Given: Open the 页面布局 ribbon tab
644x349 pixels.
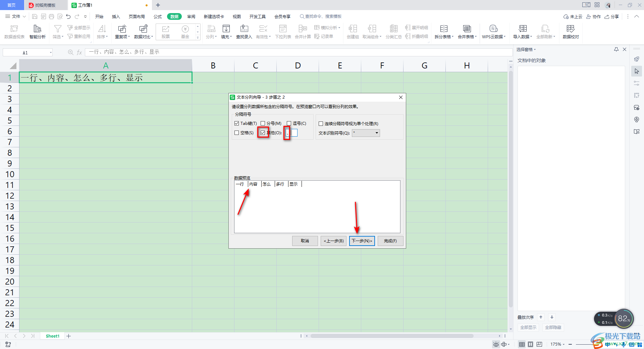Looking at the screenshot, I should [137, 16].
